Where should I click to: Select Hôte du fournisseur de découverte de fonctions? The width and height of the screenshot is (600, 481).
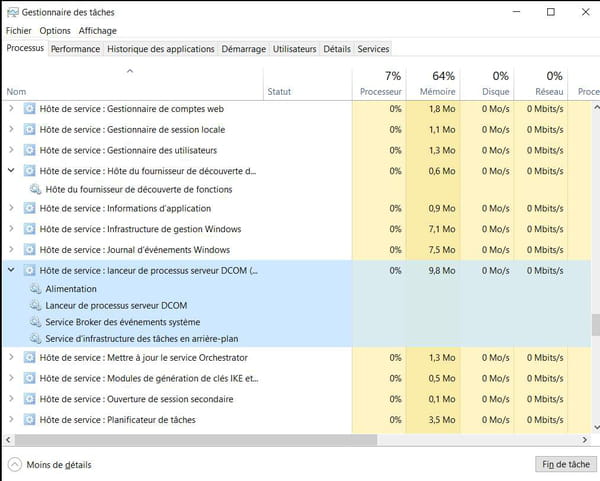click(x=297, y=189)
